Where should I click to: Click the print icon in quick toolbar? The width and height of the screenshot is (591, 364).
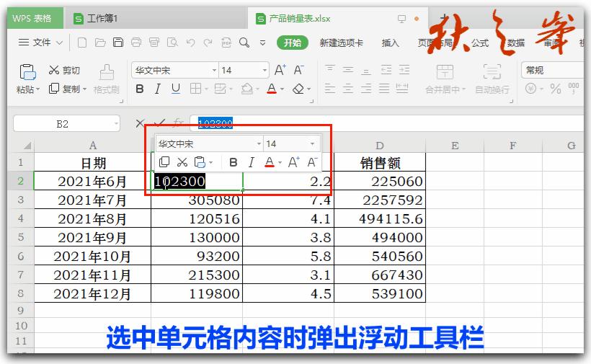pyautogui.click(x=136, y=43)
